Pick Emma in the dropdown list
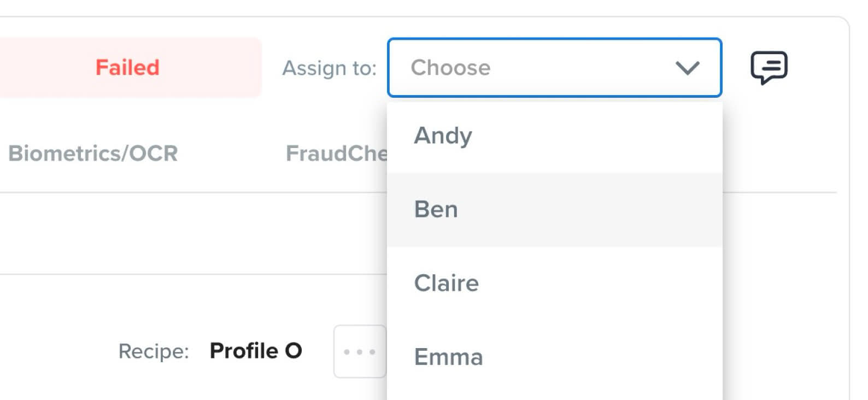This screenshot has width=868, height=400. [x=554, y=357]
